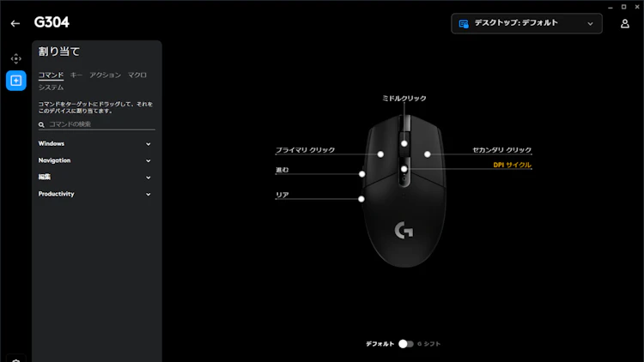Expand the Navigation command group
The image size is (644, 362).
(94, 160)
